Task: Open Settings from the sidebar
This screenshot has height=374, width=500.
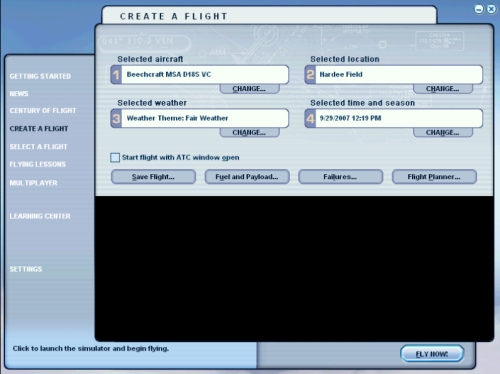Action: click(x=26, y=269)
